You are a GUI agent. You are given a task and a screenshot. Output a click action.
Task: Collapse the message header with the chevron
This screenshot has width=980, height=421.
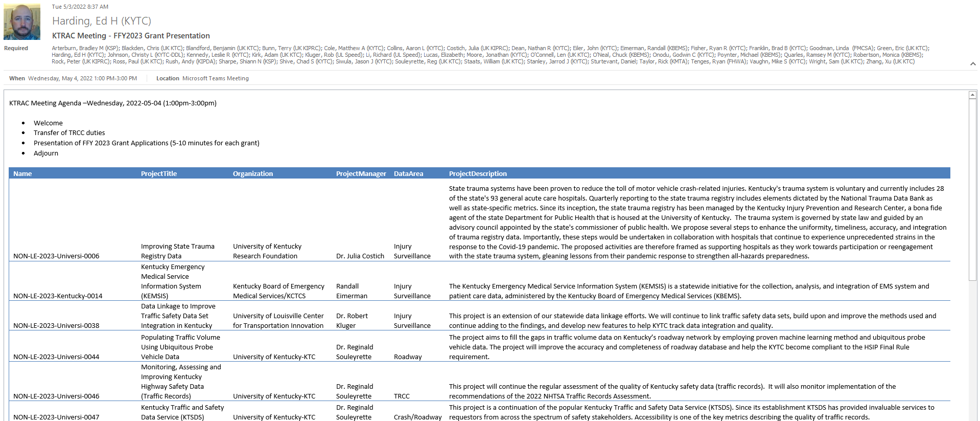point(972,64)
